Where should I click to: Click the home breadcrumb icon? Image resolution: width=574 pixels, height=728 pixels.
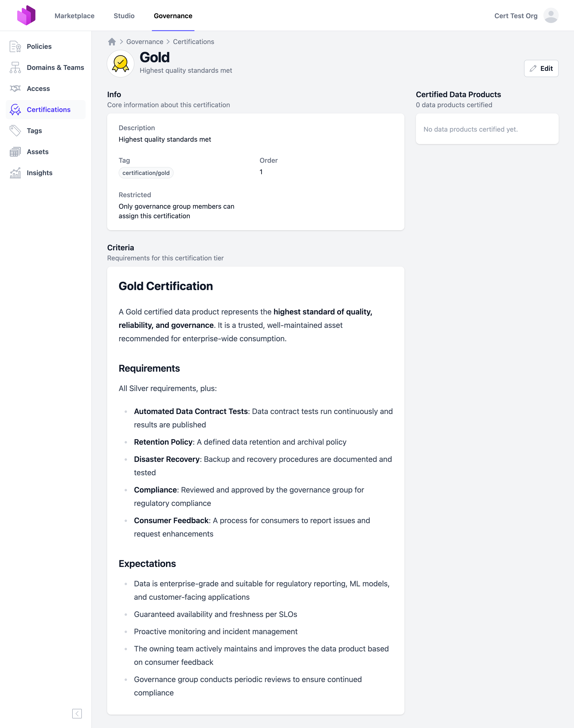[112, 41]
